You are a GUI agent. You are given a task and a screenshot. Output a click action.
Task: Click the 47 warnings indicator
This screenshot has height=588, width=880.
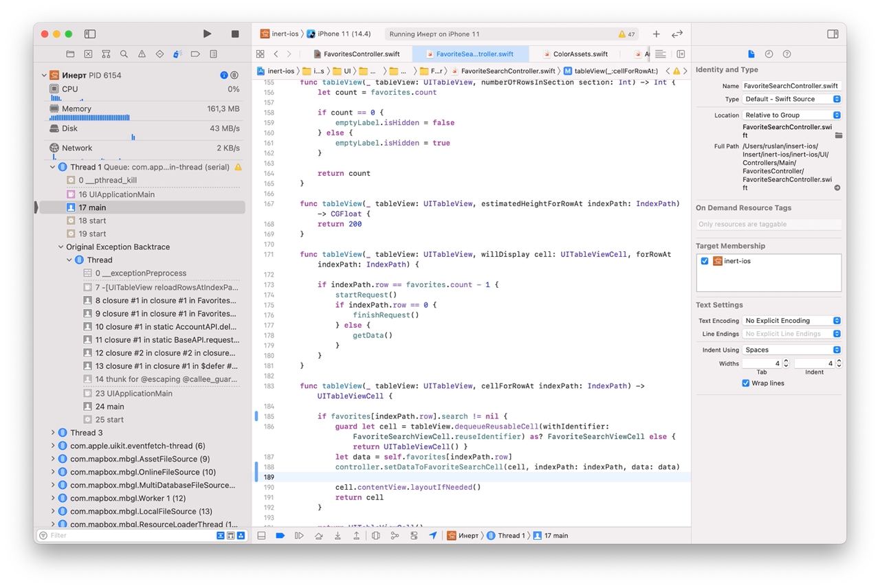click(626, 34)
